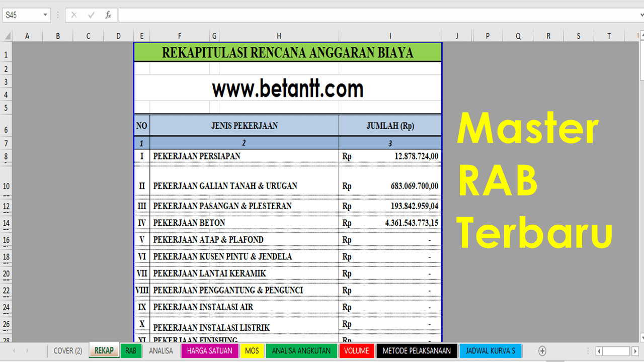The width and height of the screenshot is (644, 362).
Task: Click the NO header cell
Action: (x=141, y=126)
